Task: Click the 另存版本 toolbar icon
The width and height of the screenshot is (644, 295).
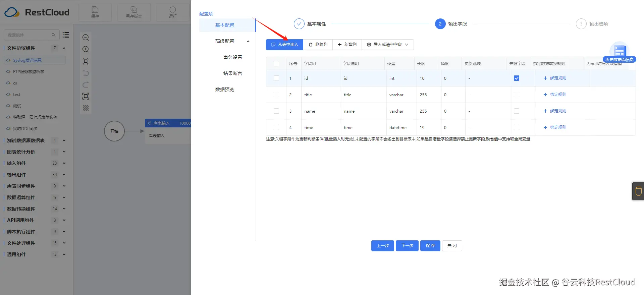Action: (134, 12)
